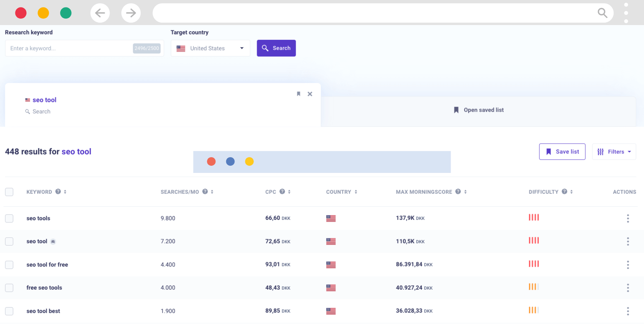Click the orange difficulty bars for free seo tools
Viewport: 644px width, 324px height.
[x=534, y=287]
